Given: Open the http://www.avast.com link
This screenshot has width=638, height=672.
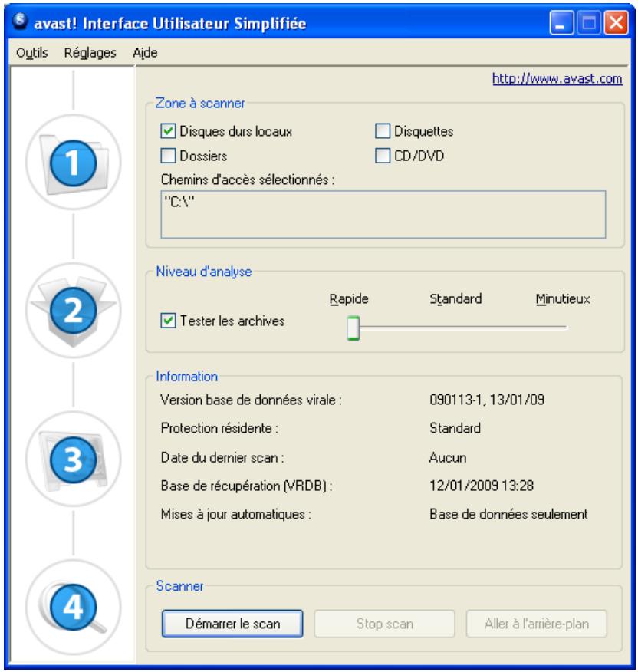Looking at the screenshot, I should pyautogui.click(x=557, y=79).
